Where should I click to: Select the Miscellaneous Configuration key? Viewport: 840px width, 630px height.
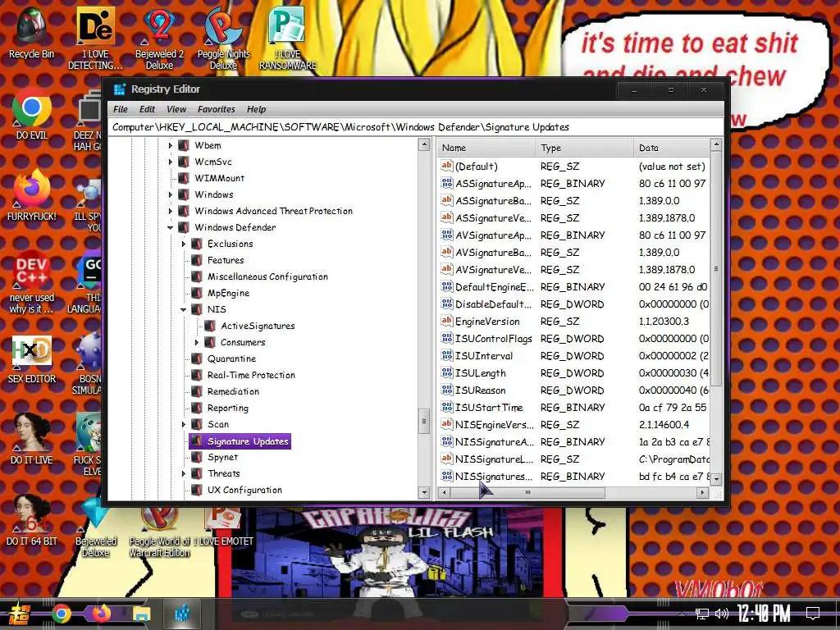tap(267, 276)
